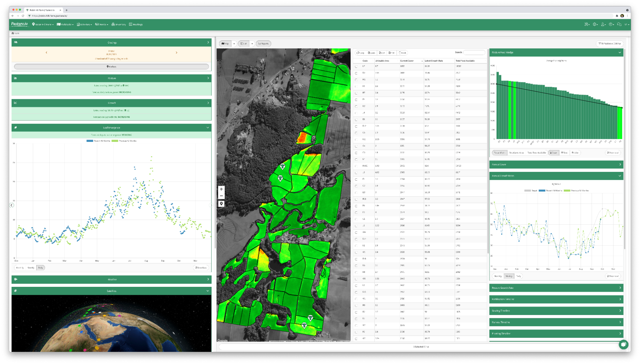Focus the table Search field
The image size is (640, 364).
474,53
